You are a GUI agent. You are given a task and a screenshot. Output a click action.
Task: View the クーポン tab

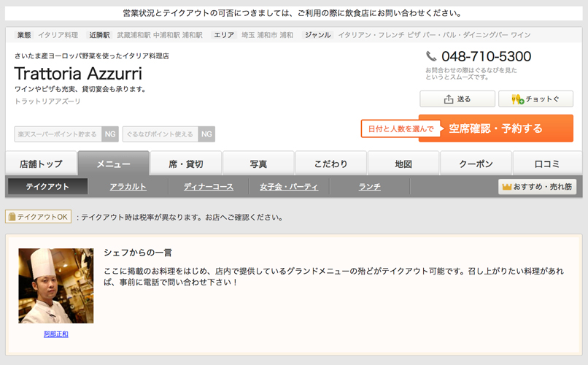pos(476,164)
